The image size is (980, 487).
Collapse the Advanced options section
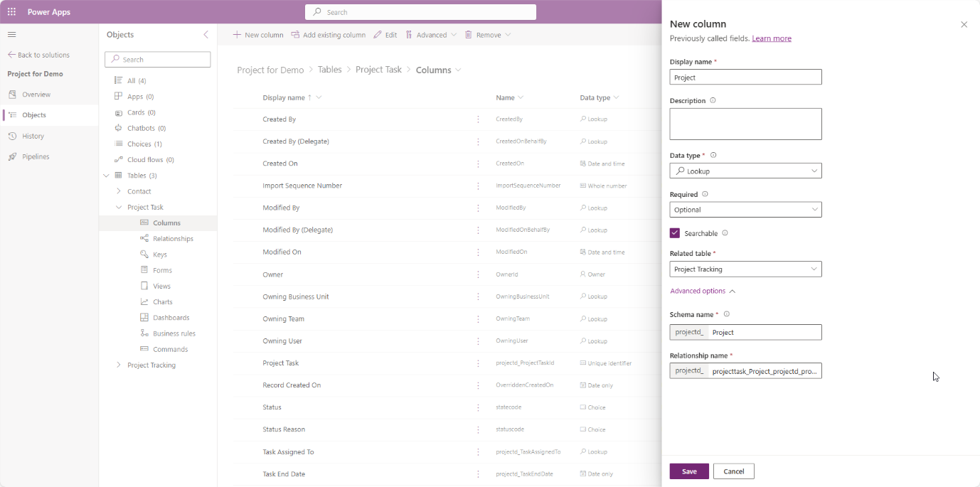[x=703, y=291]
